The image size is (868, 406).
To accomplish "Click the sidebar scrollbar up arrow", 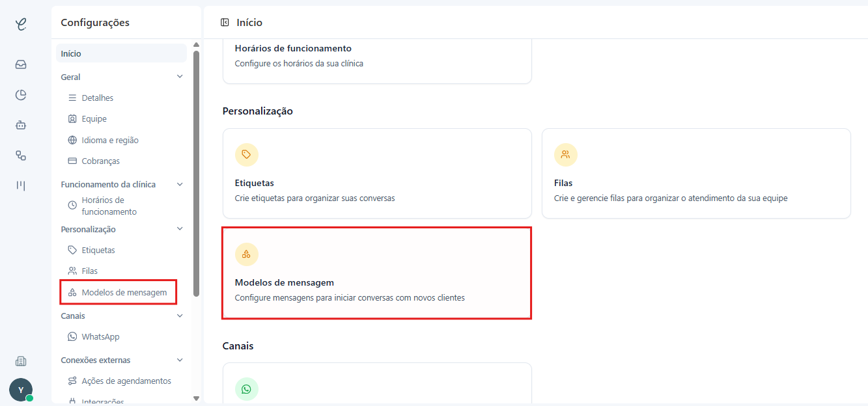I will point(196,45).
